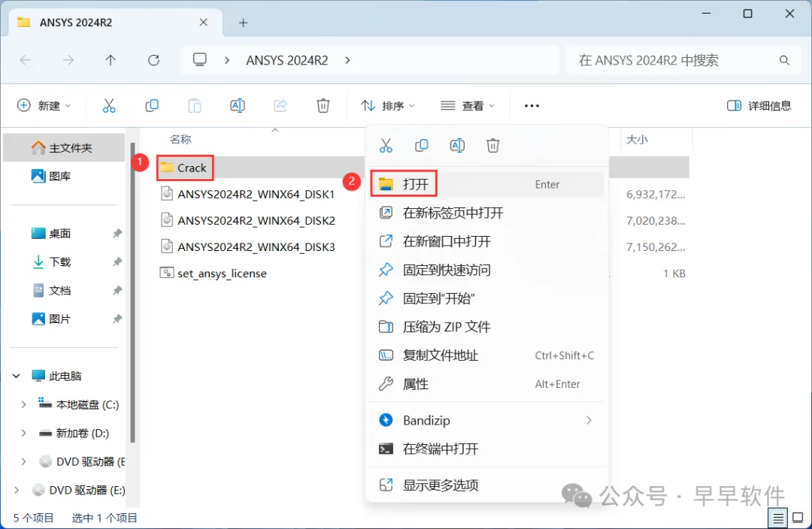
Task: Open 下载 in the sidebar
Action: [x=64, y=262]
